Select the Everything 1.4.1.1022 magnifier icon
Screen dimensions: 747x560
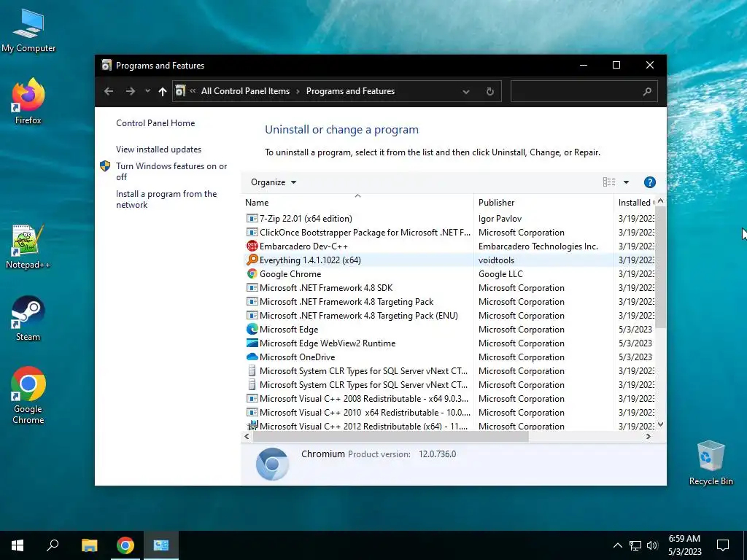coord(252,260)
